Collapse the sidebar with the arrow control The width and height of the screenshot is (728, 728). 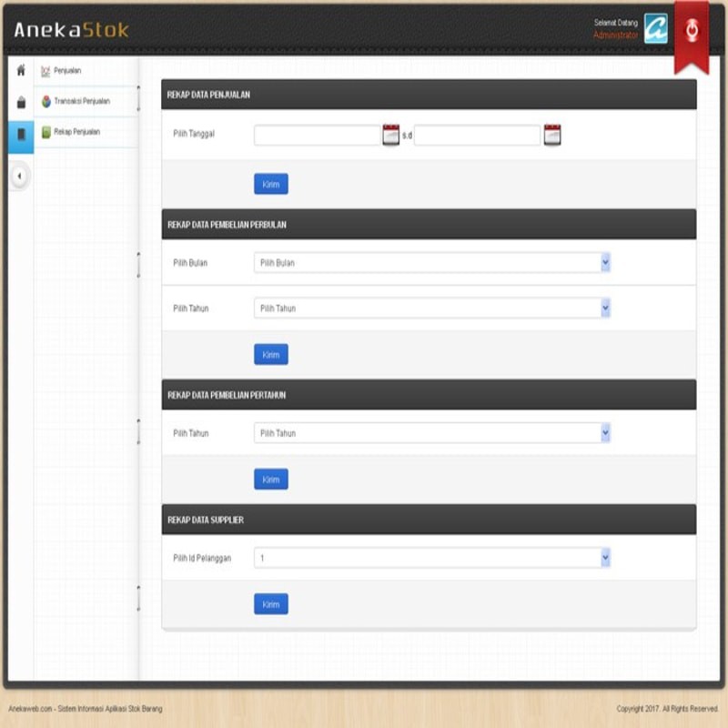(x=20, y=175)
